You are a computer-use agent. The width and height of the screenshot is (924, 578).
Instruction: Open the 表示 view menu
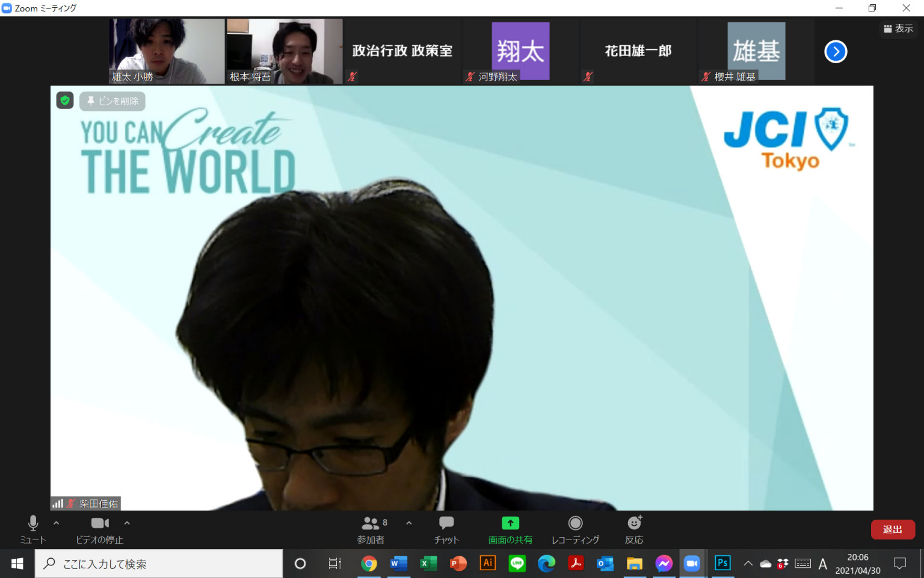coord(898,28)
